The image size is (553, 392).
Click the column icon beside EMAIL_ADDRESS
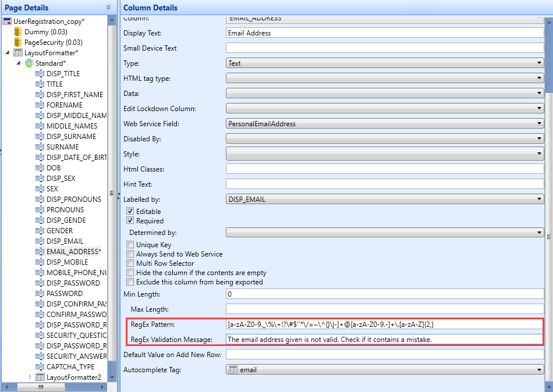(40, 252)
